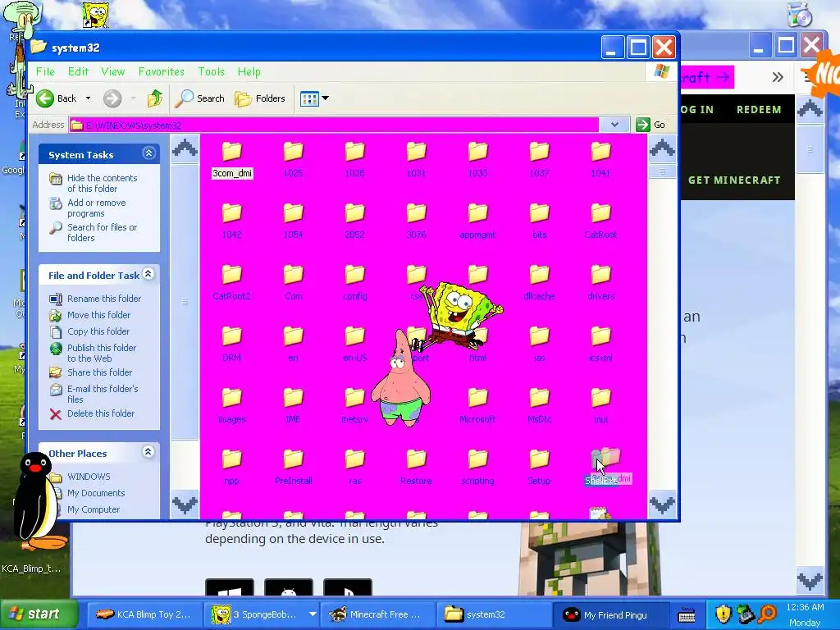Click the task pane scroll down arrow
The width and height of the screenshot is (840, 630).
[x=185, y=504]
